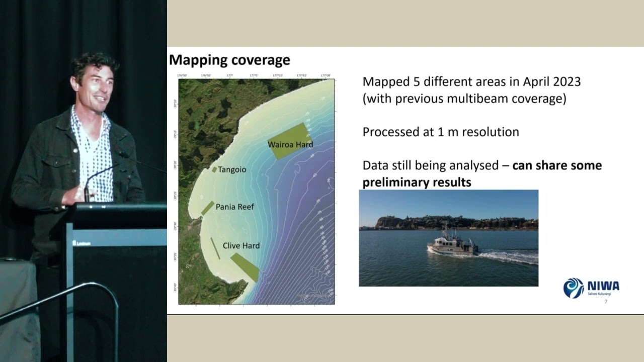Select the 'Pania Reef' map label

point(235,207)
